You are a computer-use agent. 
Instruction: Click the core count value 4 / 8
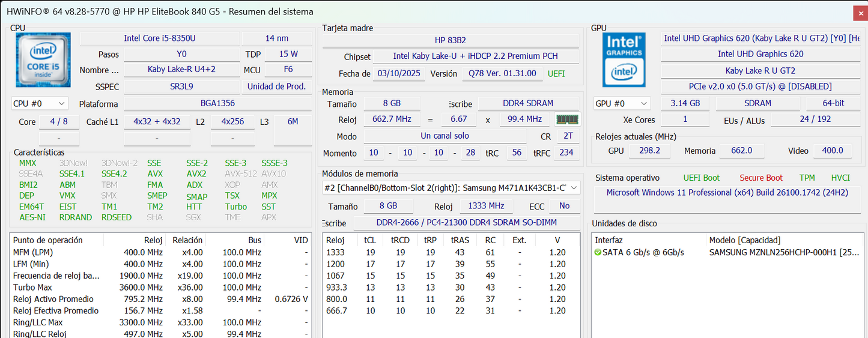click(59, 121)
